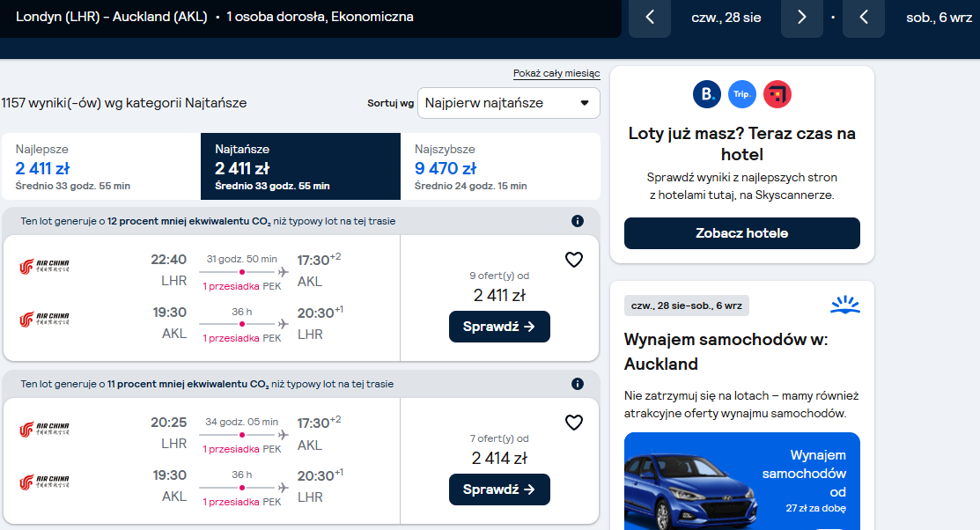The image size is (980, 530).
Task: Open the Pokaż cały miesiąc link
Action: pyautogui.click(x=556, y=73)
